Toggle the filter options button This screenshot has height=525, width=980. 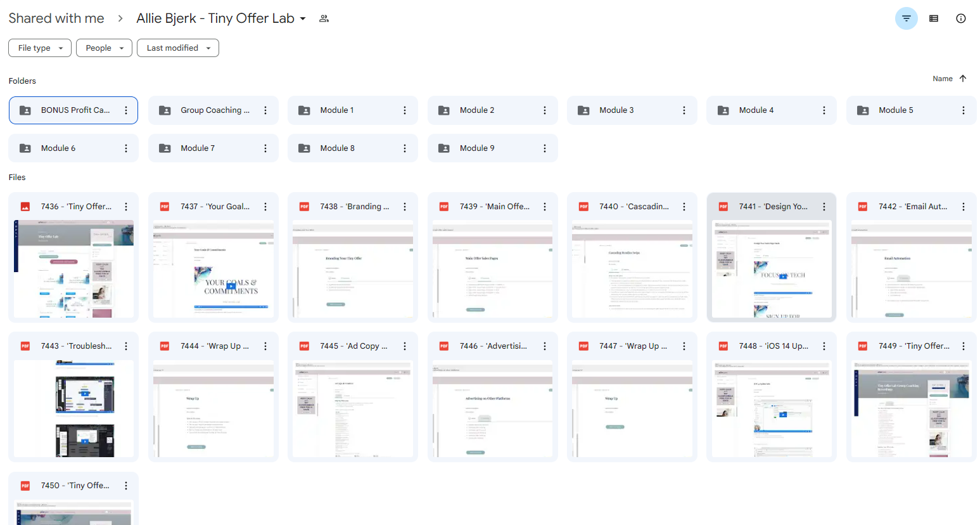click(x=906, y=18)
